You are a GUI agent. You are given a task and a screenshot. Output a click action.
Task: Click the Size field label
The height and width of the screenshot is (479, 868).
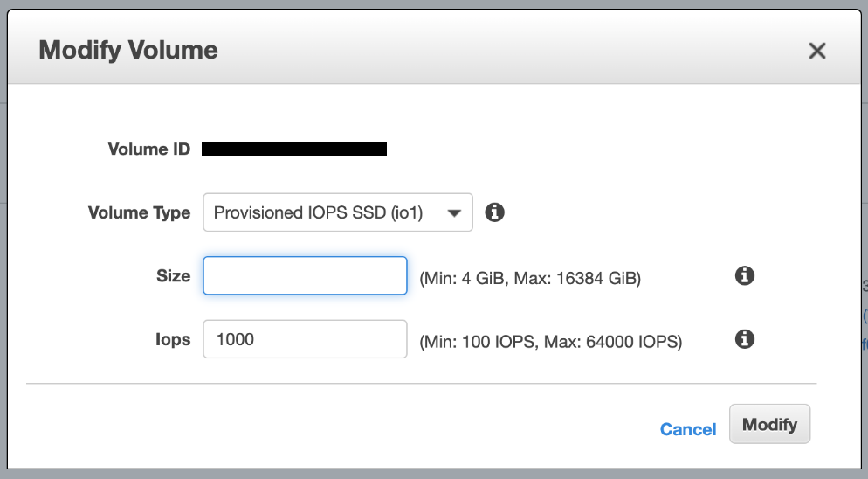coord(173,275)
